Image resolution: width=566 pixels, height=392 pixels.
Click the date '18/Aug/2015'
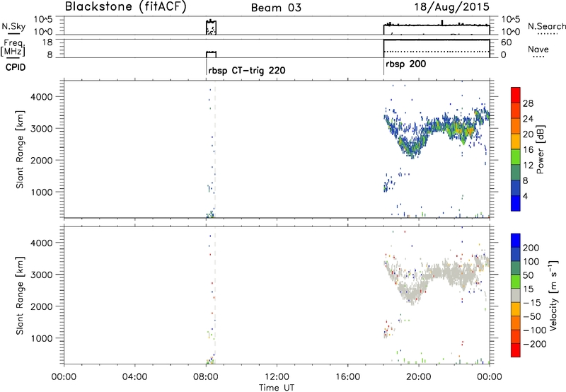[451, 6]
